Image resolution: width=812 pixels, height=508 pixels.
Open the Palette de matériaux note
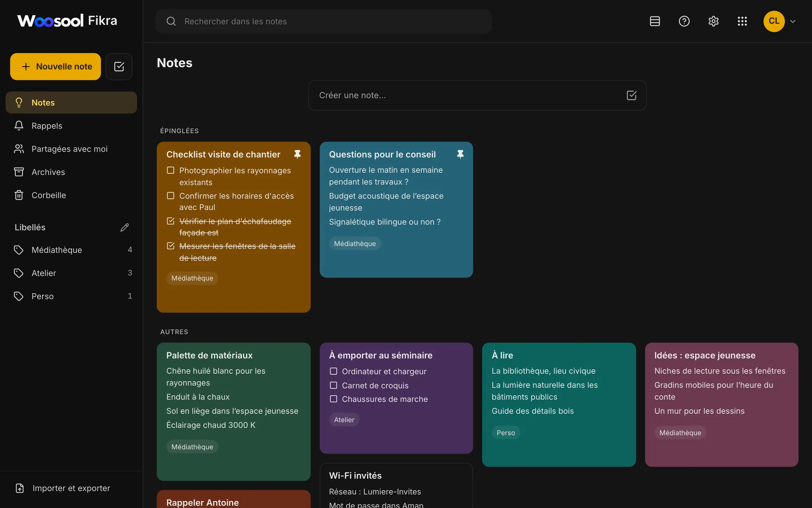click(x=234, y=412)
